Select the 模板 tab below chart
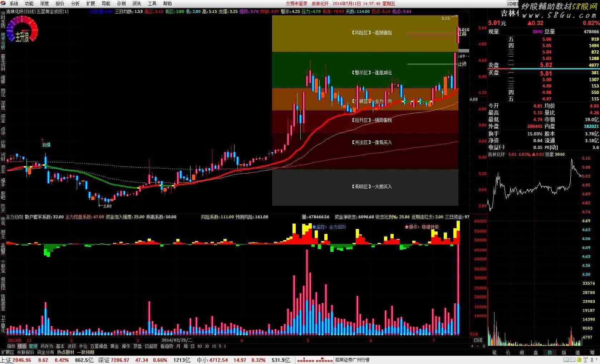 point(22,346)
